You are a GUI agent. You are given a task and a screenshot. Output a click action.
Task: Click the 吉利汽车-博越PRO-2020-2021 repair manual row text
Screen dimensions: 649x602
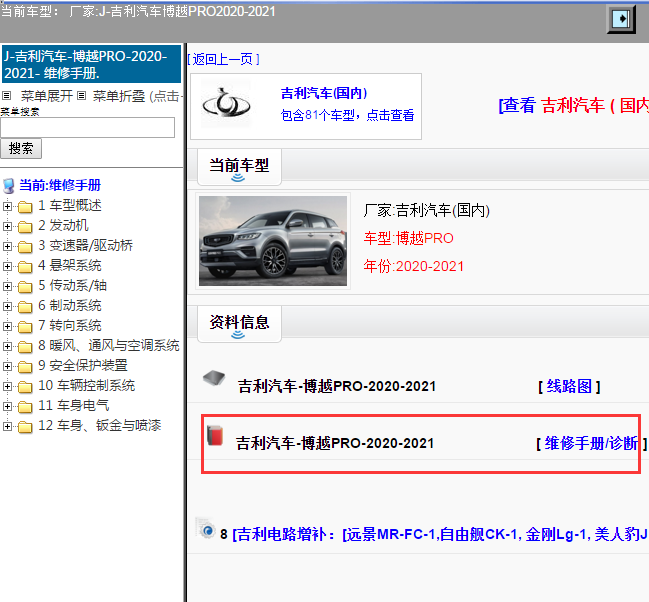(335, 443)
